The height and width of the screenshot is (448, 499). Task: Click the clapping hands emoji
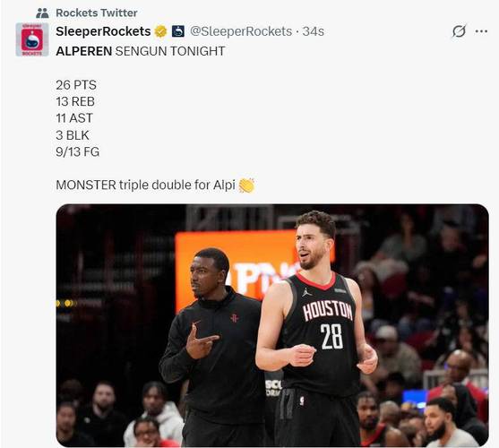pyautogui.click(x=246, y=185)
